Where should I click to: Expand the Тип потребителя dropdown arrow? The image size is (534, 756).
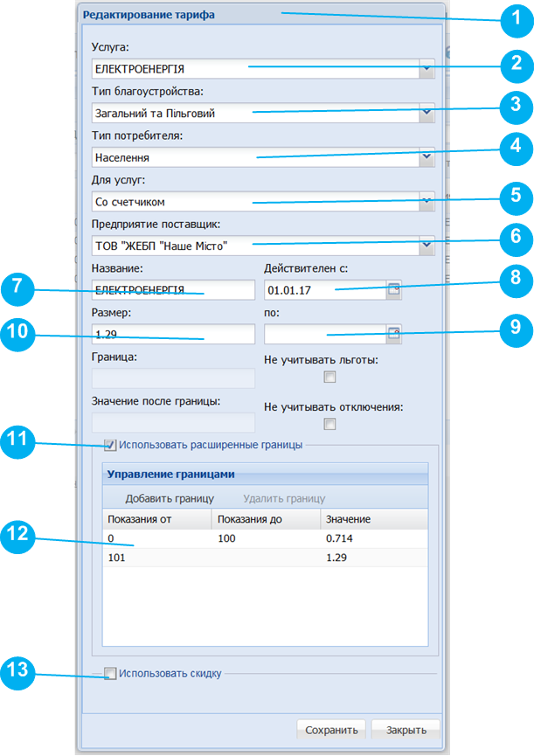[x=427, y=157]
